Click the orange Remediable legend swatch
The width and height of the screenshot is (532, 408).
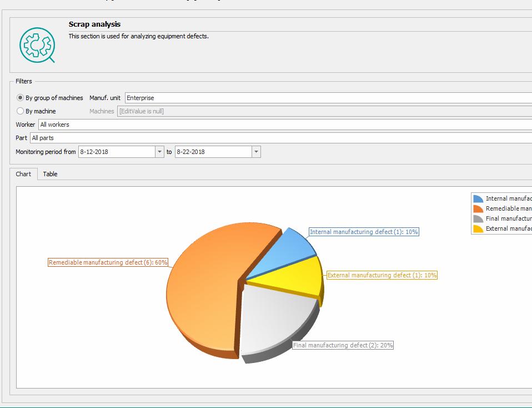(x=478, y=209)
